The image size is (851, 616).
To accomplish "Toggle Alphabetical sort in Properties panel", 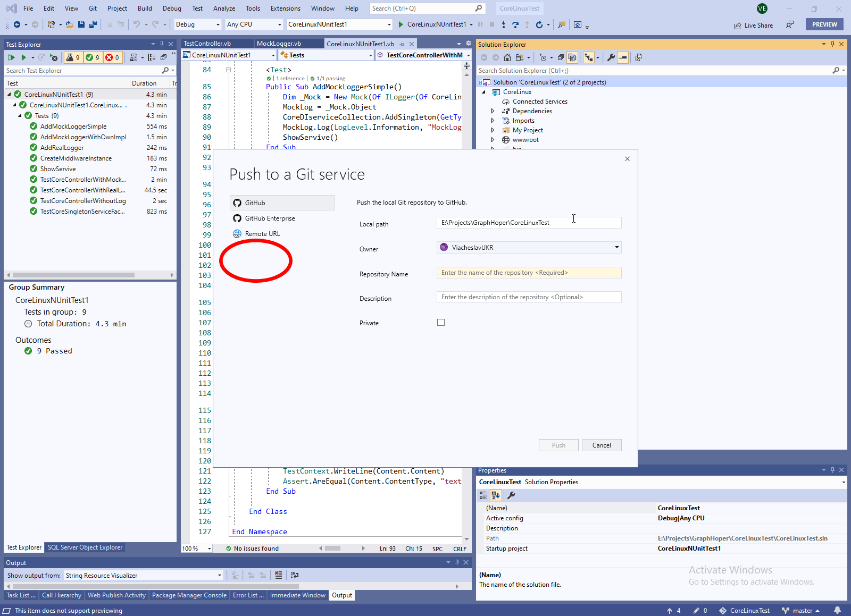I will [496, 495].
